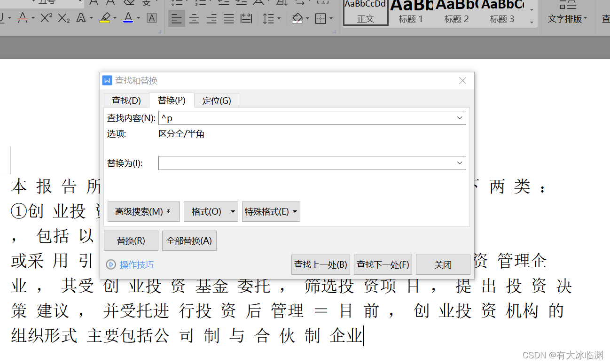
Task: Expand font color dropdown arrow
Action: coord(138,19)
